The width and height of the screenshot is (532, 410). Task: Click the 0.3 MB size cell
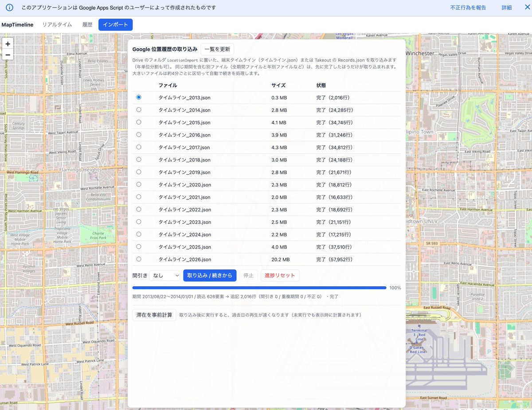(x=279, y=98)
